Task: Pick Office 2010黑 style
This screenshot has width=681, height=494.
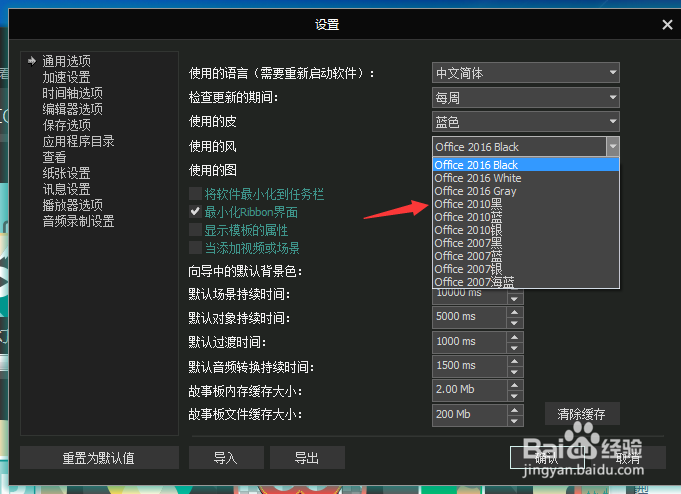Action: (526, 204)
